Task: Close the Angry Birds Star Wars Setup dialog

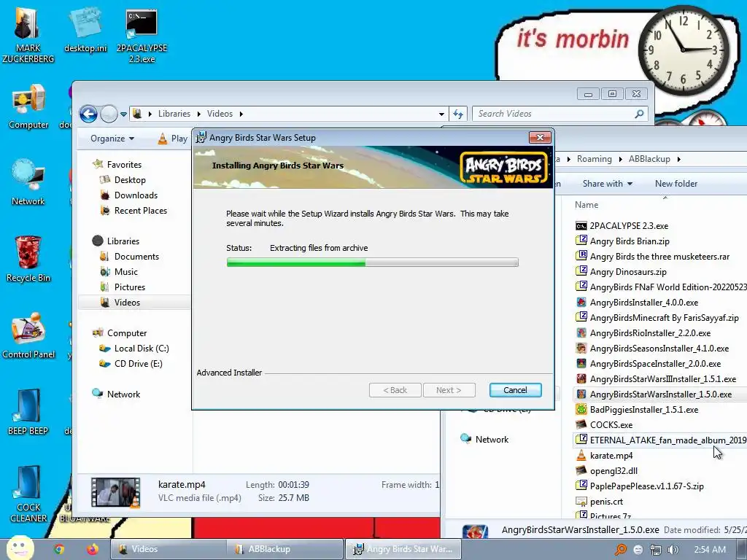Action: click(540, 138)
